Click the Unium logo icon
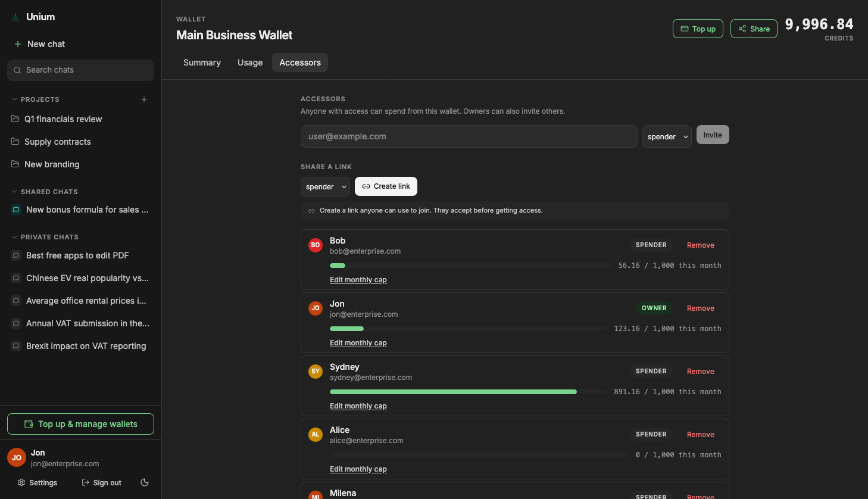The image size is (868, 499). [x=15, y=17]
